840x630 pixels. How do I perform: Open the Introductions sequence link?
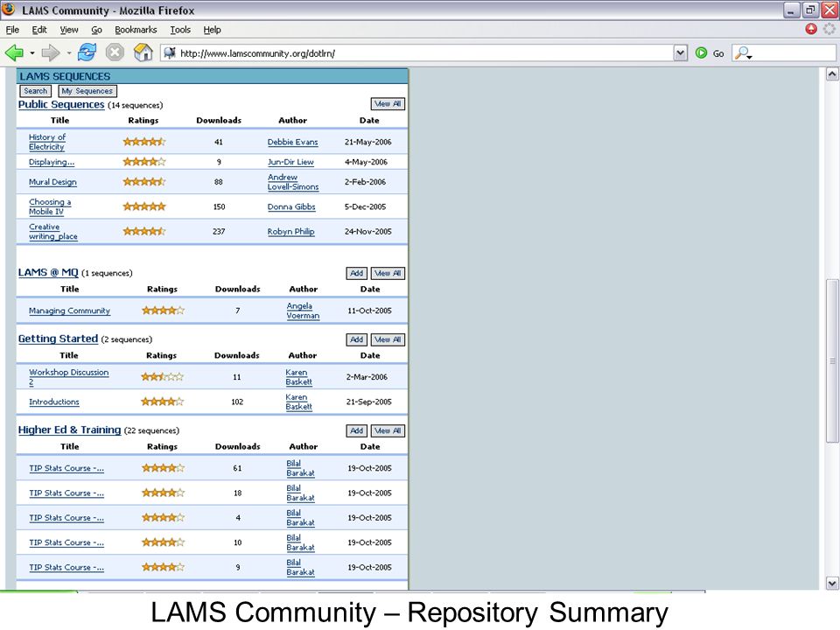point(54,402)
